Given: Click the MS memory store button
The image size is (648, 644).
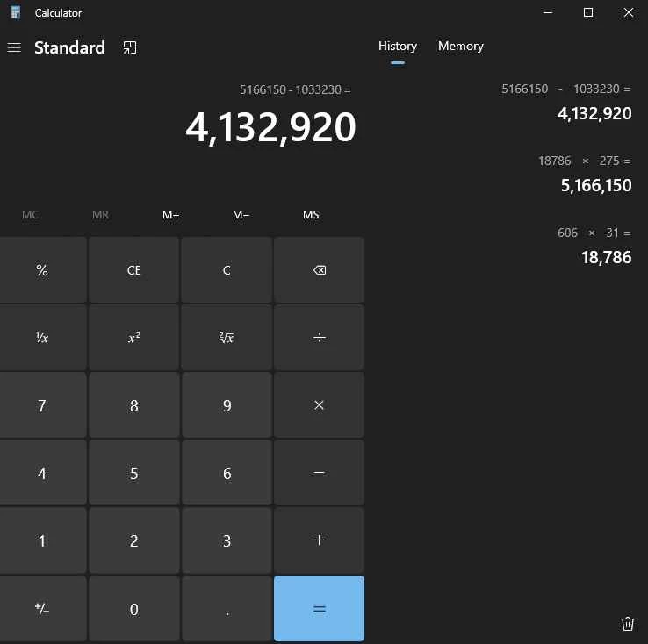Looking at the screenshot, I should tap(311, 215).
